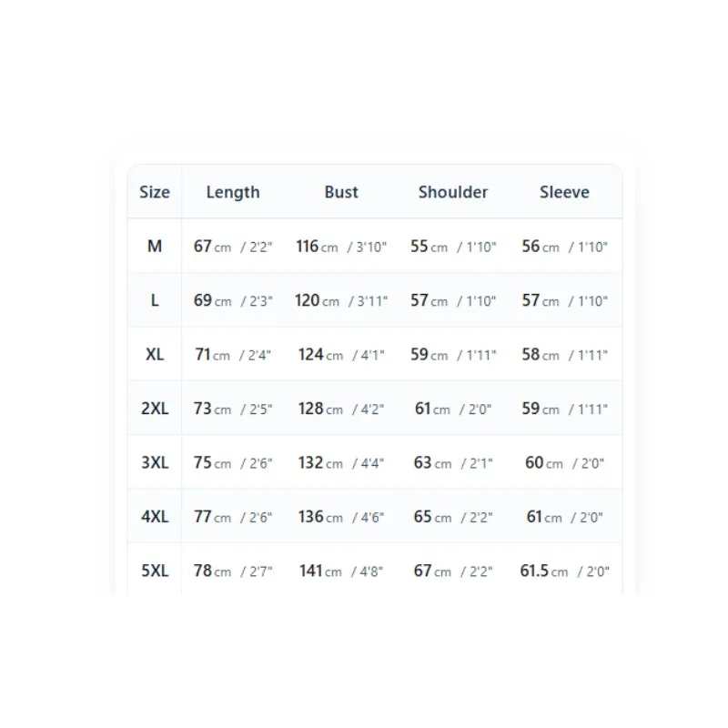Viewport: 728px width, 728px height.
Task: Click the 136 cm bust cell for 4XL
Action: point(341,517)
